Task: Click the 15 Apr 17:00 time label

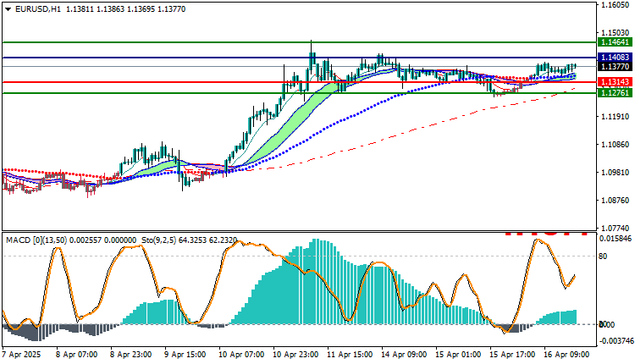Action: point(512,355)
